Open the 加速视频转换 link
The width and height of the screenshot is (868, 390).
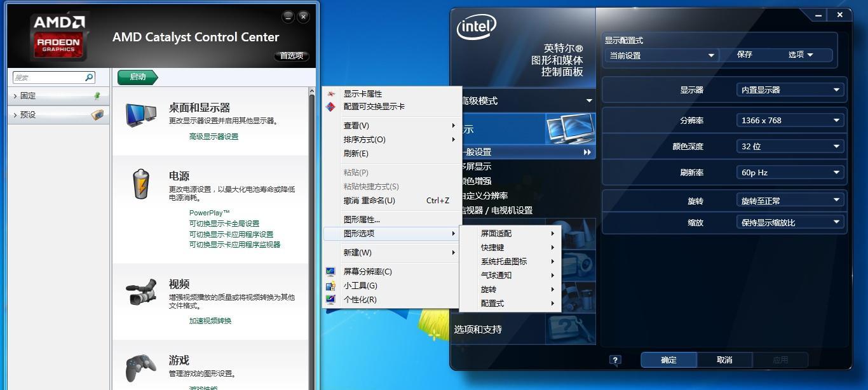pos(210,321)
